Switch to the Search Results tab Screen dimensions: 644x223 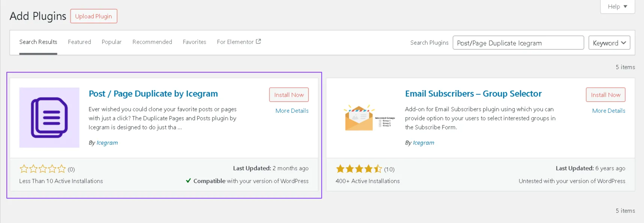(38, 42)
